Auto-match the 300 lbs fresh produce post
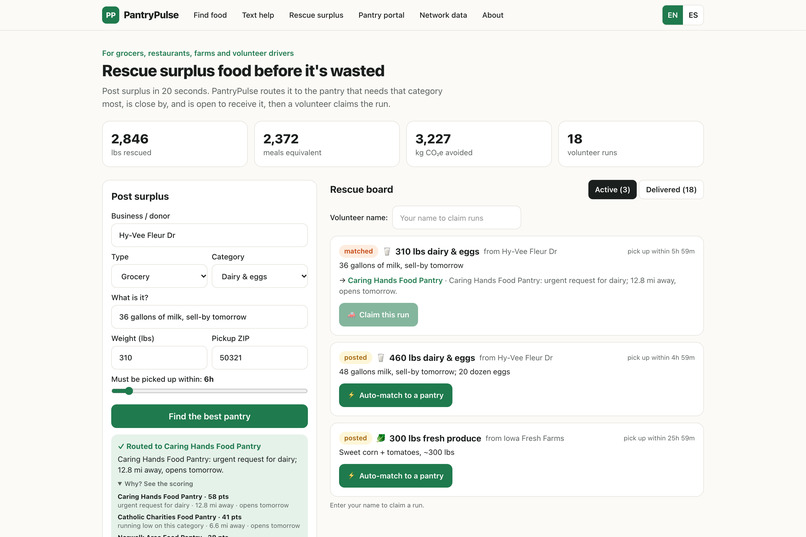Image resolution: width=806 pixels, height=537 pixels. (395, 476)
